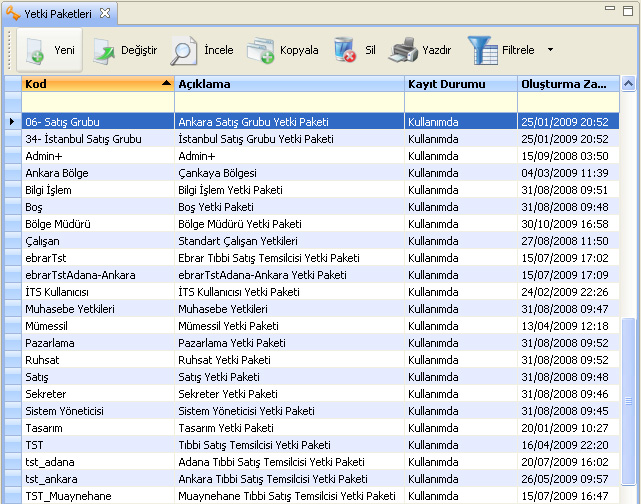Select the "TST" code cell
Screen dimensions: 641x504
point(98,445)
